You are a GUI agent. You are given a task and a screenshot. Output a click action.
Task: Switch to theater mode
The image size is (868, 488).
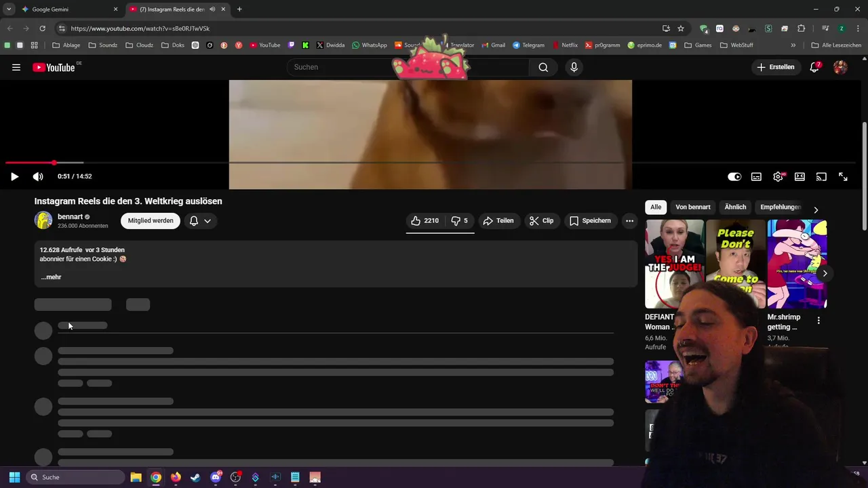(x=800, y=176)
